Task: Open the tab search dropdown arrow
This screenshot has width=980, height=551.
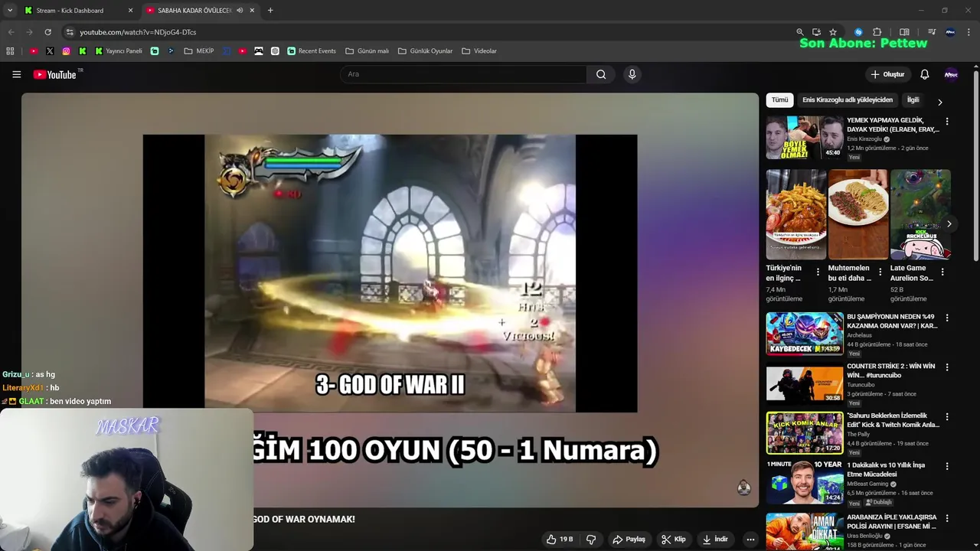Action: pos(9,11)
